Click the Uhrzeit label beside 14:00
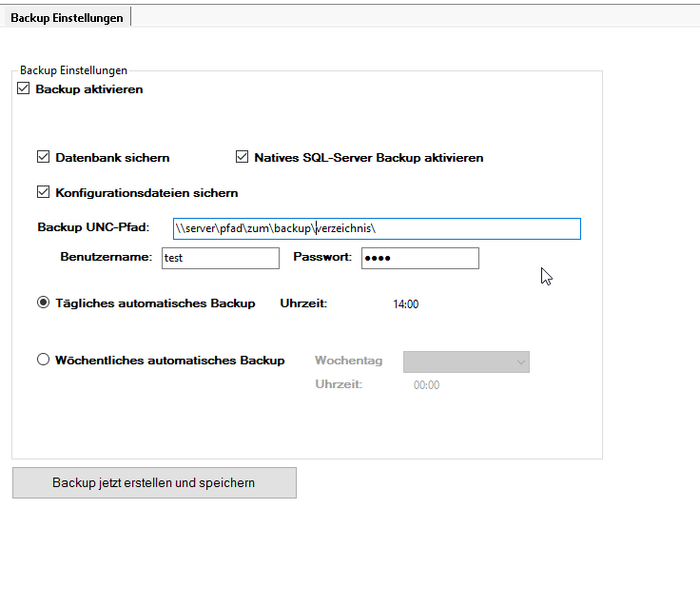The width and height of the screenshot is (700, 606). pyautogui.click(x=303, y=303)
